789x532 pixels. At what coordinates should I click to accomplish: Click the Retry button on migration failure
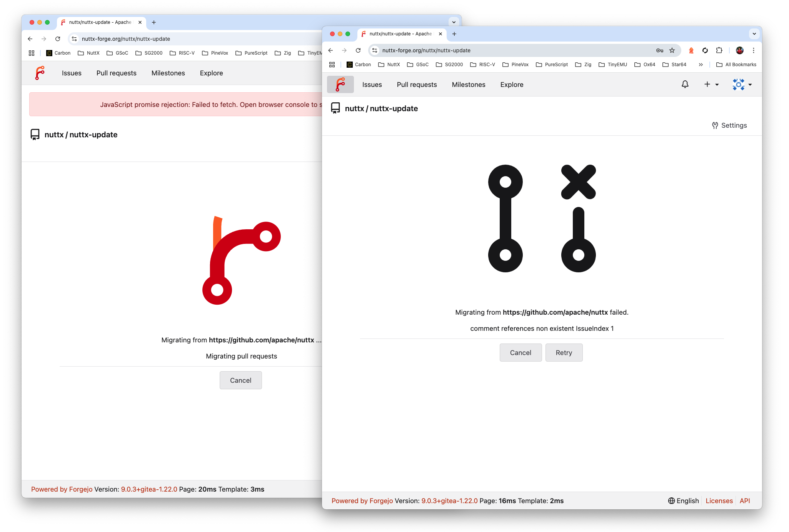(x=563, y=352)
